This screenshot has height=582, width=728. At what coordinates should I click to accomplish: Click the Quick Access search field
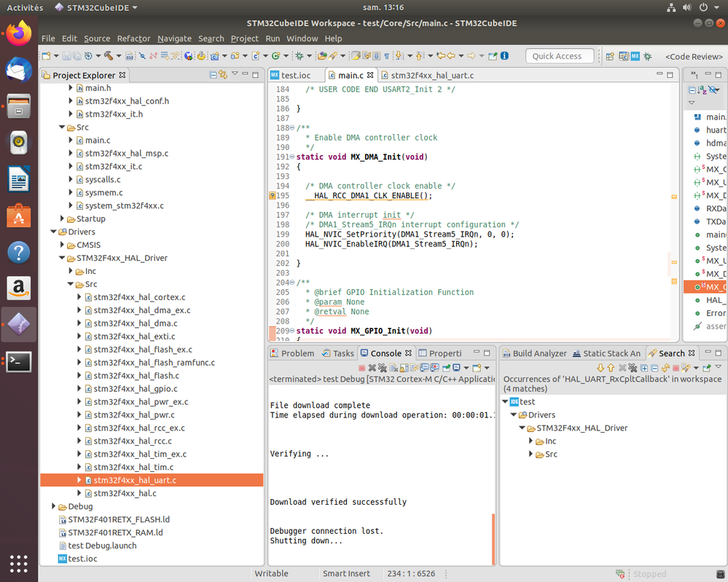[557, 56]
